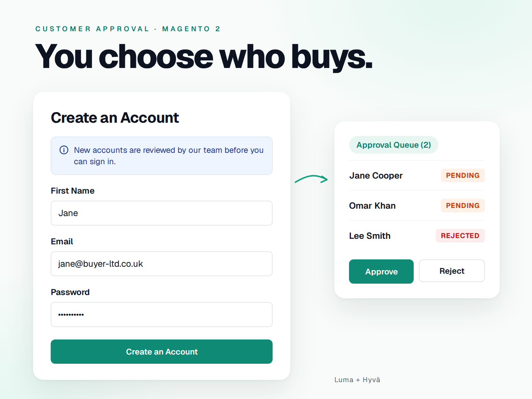Submit the Create an Account button
Screen dimensions: 532x399
[x=162, y=352]
